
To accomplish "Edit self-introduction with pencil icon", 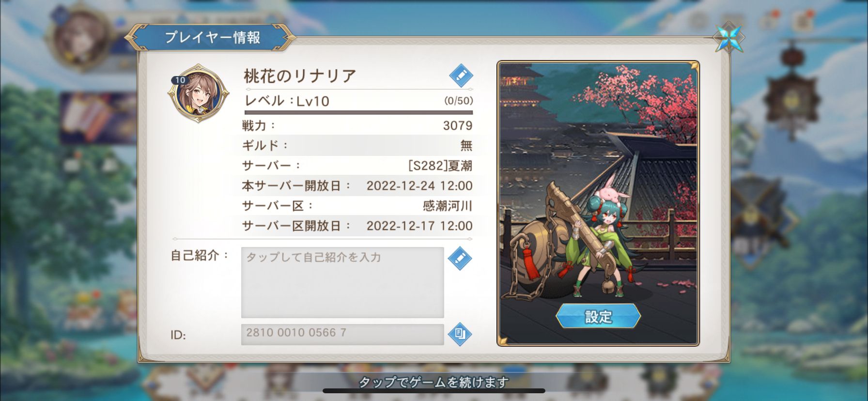I will pyautogui.click(x=460, y=258).
